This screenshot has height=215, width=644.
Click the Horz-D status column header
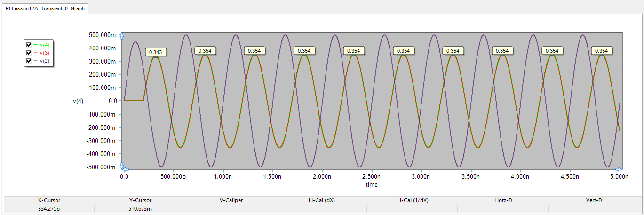[503, 200]
